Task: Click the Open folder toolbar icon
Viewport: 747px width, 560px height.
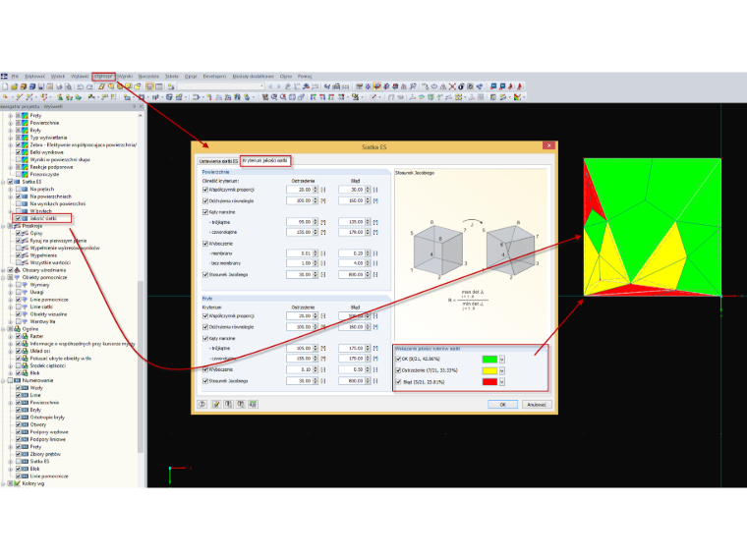Action: click(15, 86)
